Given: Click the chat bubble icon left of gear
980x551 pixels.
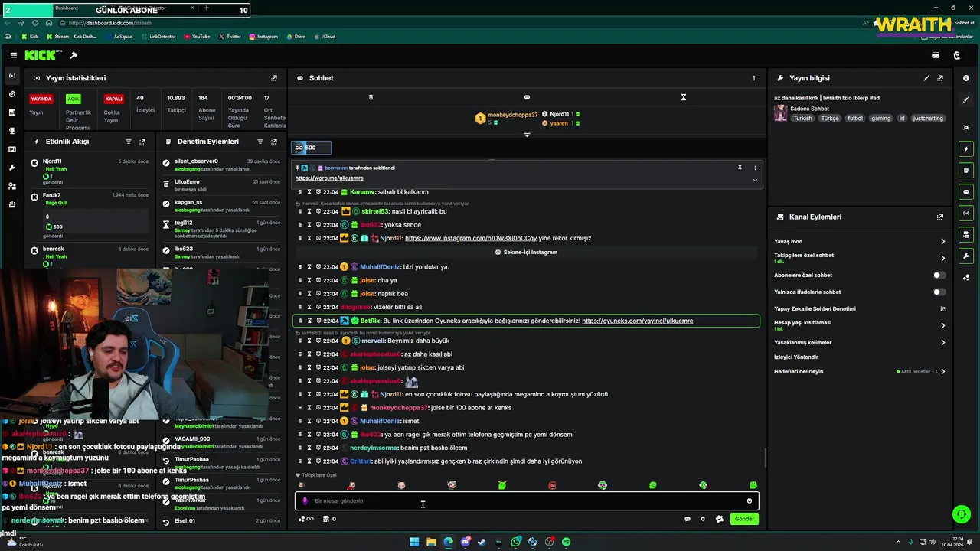Looking at the screenshot, I should 688,519.
